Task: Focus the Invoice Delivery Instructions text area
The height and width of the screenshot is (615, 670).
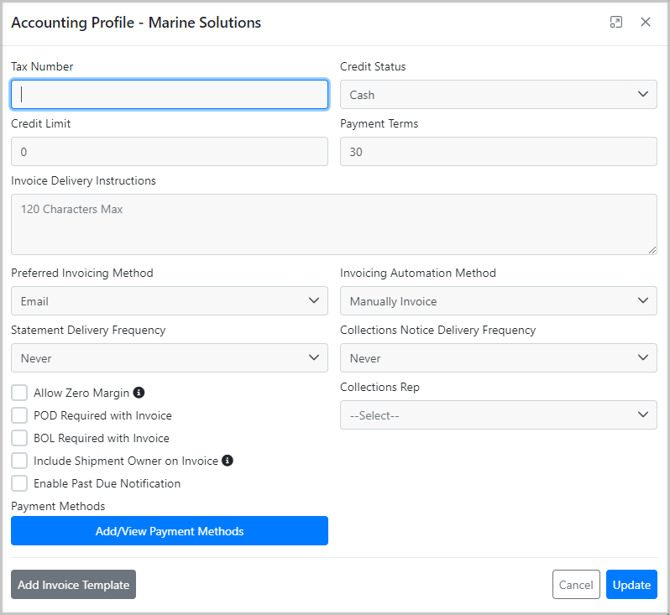Action: [x=334, y=224]
